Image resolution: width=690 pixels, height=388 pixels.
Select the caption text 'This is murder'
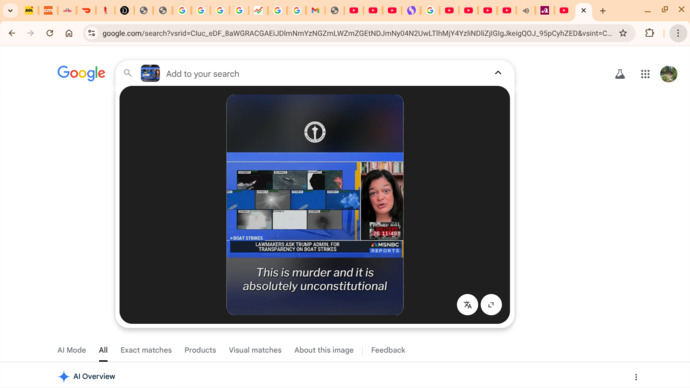coord(293,272)
